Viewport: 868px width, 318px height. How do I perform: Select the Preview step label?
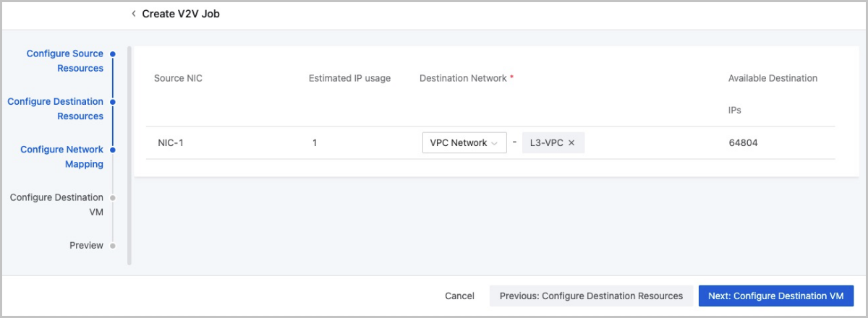click(86, 246)
